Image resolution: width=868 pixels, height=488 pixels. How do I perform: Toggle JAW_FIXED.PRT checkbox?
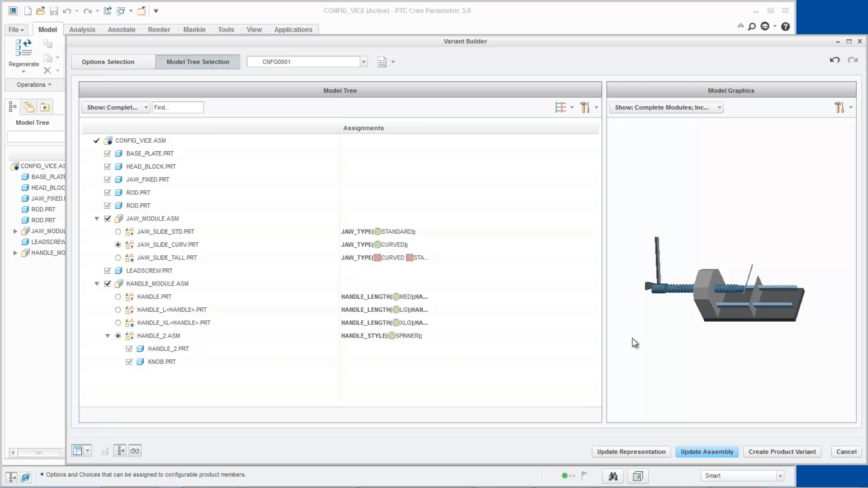click(x=107, y=180)
